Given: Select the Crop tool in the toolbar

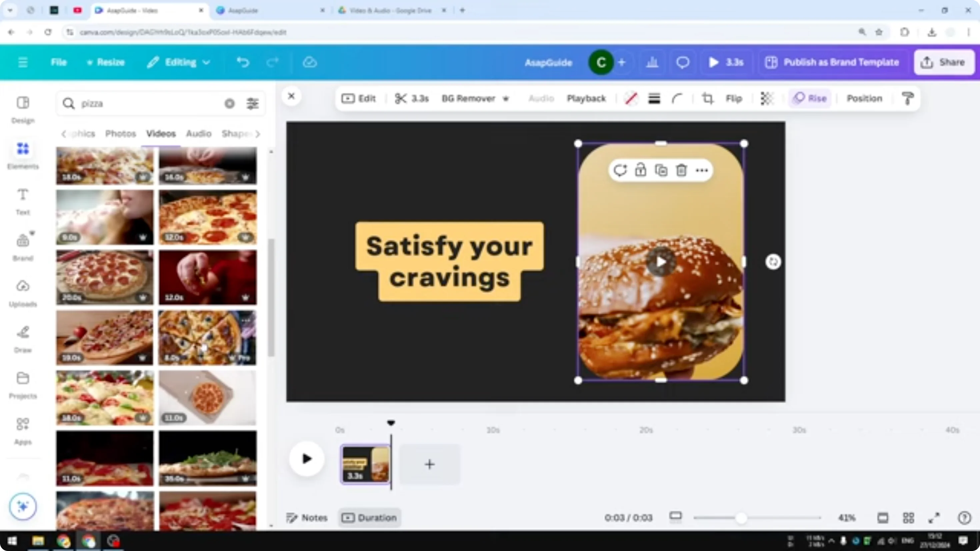Looking at the screenshot, I should pos(707,99).
